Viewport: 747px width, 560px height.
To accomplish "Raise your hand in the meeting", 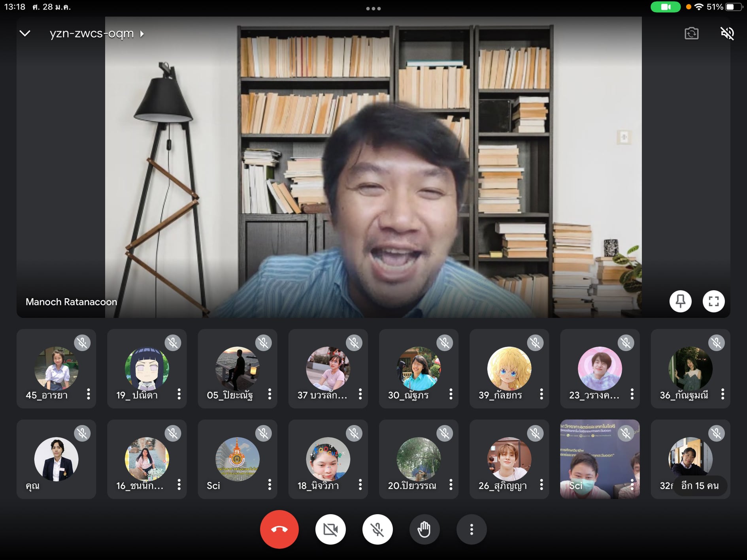I will (424, 529).
